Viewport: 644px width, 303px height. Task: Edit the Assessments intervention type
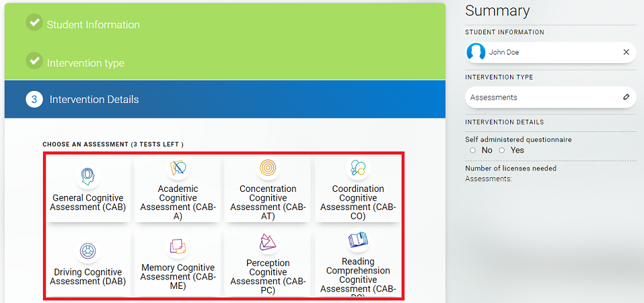[x=626, y=97]
